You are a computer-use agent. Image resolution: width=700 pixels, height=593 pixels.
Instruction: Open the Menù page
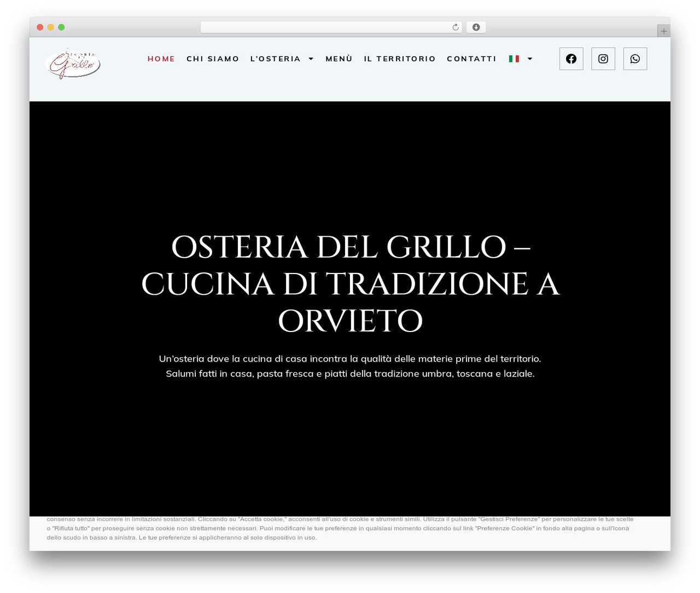click(339, 59)
